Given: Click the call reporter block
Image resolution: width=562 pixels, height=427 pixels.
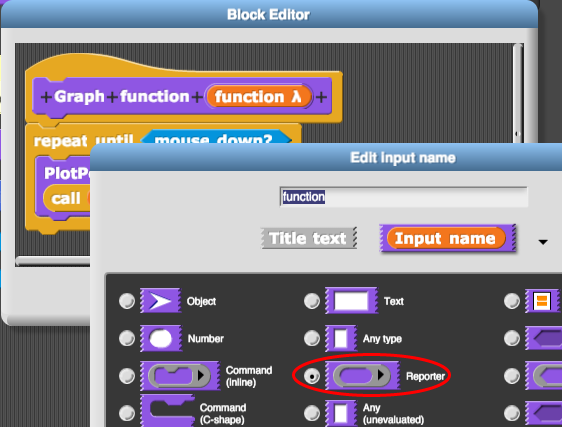Looking at the screenshot, I should 66,198.
